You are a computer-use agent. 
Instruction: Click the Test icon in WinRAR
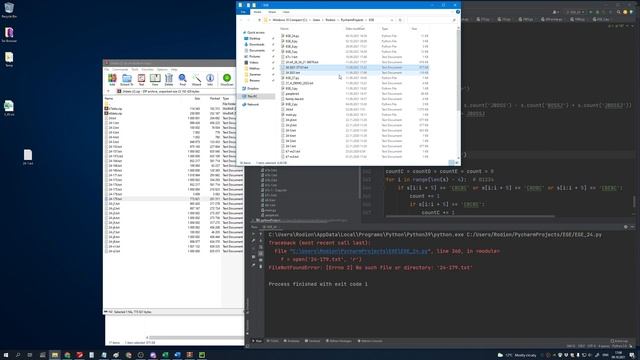[141, 79]
